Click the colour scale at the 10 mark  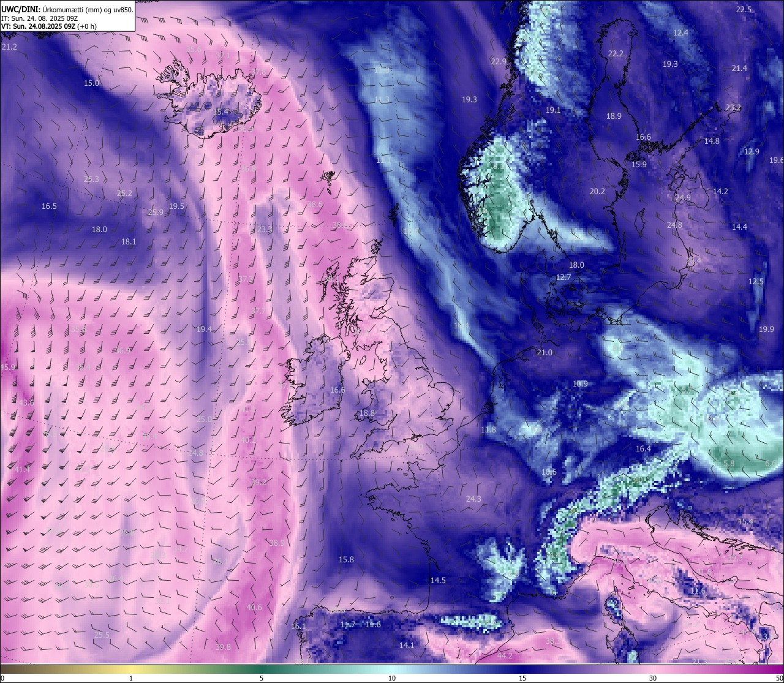click(392, 670)
